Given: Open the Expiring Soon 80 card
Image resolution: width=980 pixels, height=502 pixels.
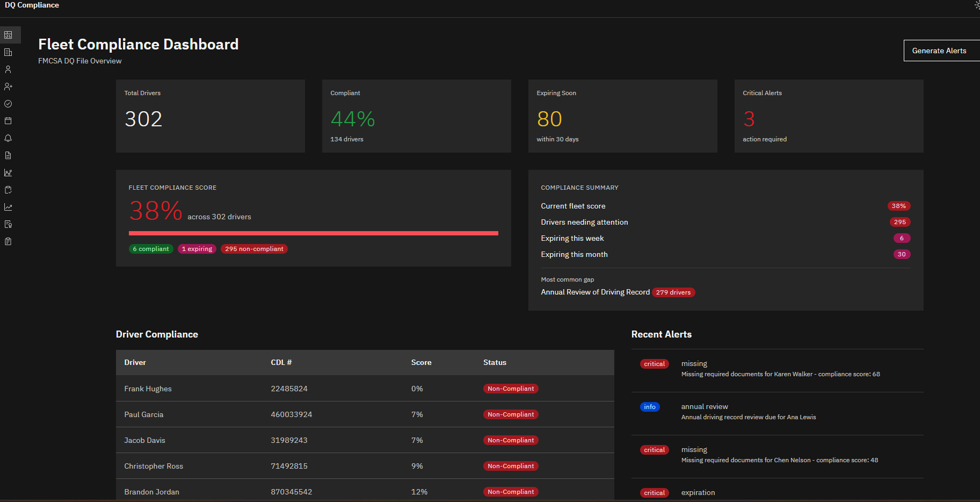Looking at the screenshot, I should tap(623, 116).
